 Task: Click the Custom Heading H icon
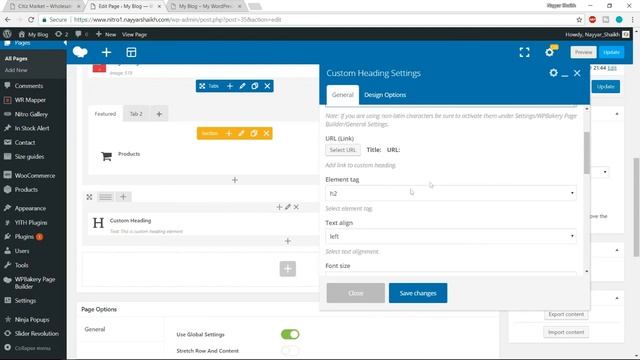[x=98, y=223]
